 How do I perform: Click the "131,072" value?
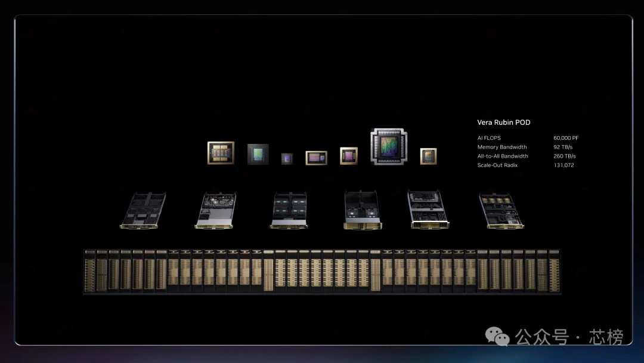563,165
